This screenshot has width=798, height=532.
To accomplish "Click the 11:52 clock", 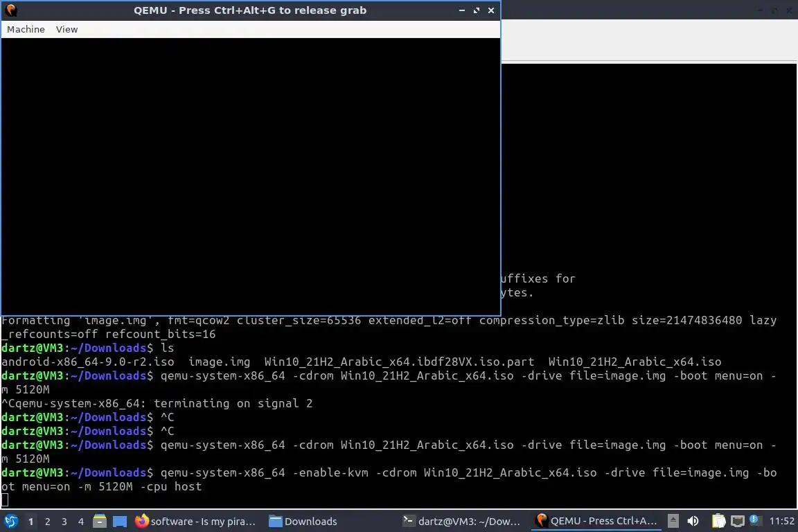I will [781, 522].
